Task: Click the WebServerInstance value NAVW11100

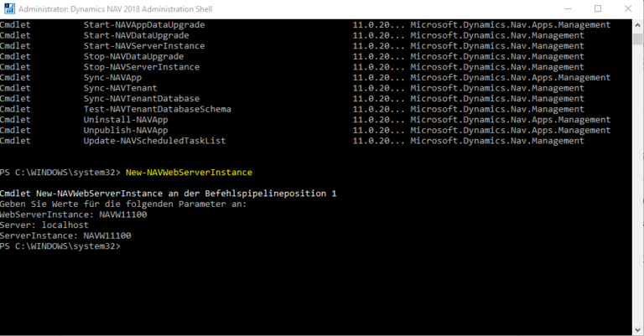Action: (x=123, y=215)
